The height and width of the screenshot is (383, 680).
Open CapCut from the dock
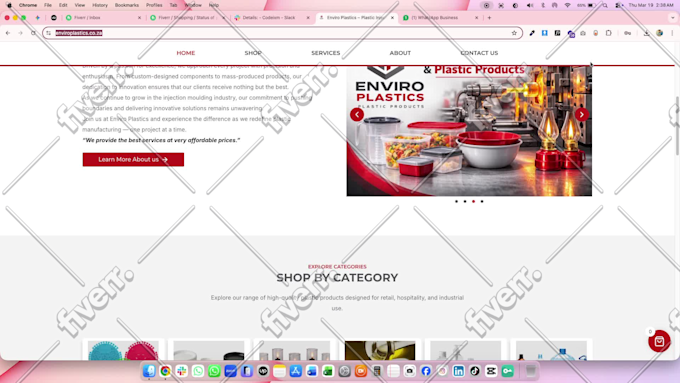(491, 371)
